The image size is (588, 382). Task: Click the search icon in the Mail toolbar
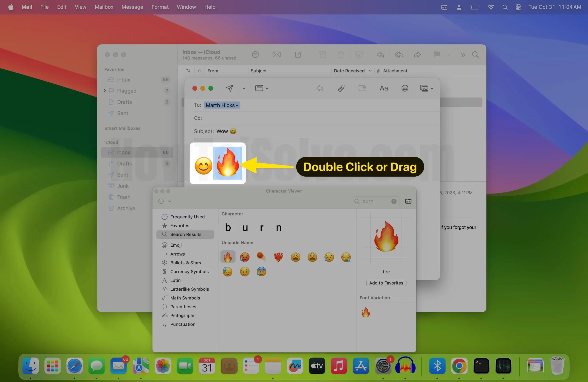475,55
